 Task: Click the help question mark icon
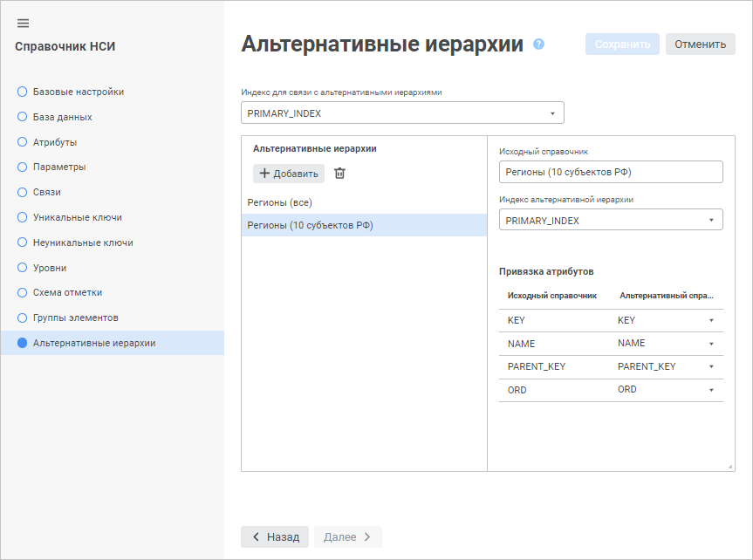[x=538, y=44]
